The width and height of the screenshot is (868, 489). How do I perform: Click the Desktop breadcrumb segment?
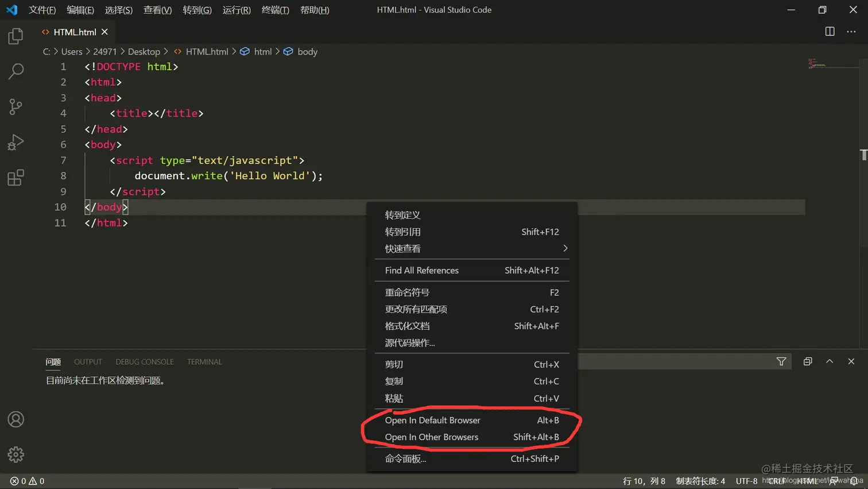(x=144, y=52)
